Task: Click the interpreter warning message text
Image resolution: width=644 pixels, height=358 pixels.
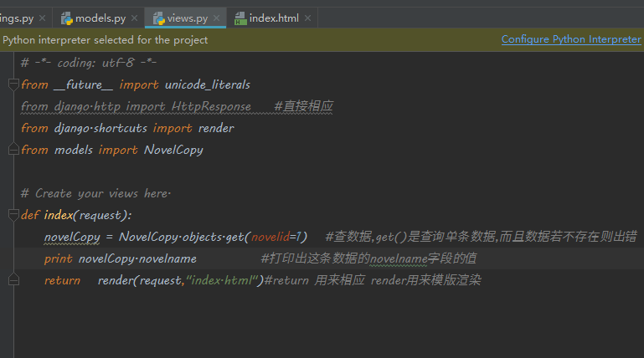Action: 105,39
